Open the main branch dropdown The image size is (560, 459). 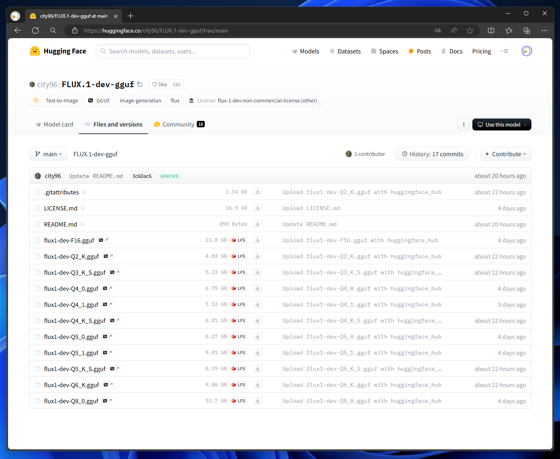click(x=48, y=154)
